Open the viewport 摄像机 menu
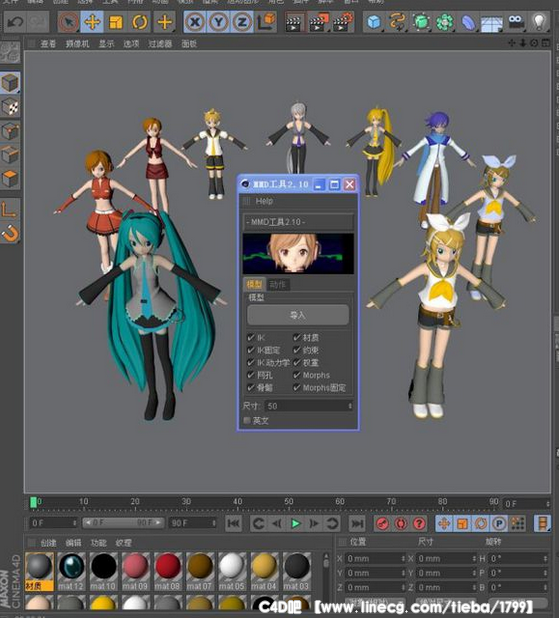The height and width of the screenshot is (624, 559). (x=78, y=44)
